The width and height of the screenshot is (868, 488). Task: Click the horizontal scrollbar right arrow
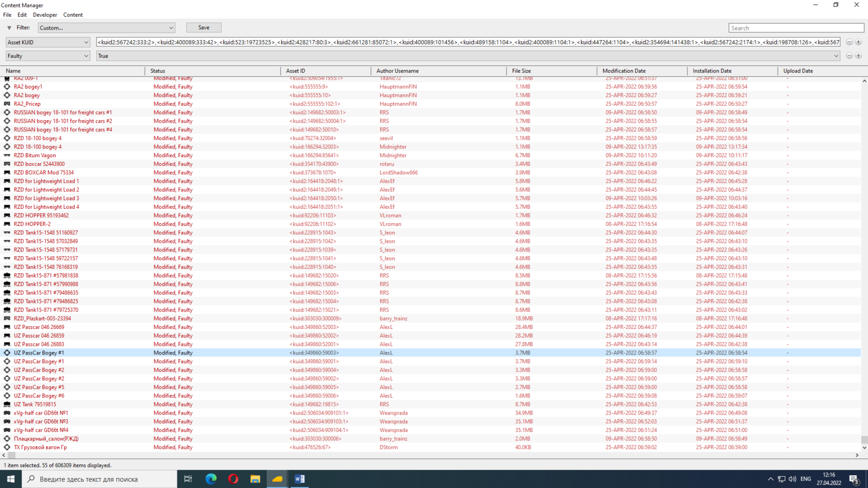point(857,456)
